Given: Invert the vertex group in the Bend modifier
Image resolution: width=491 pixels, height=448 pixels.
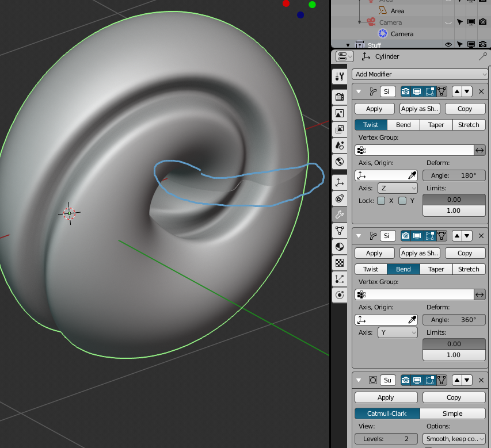Looking at the screenshot, I should [479, 294].
